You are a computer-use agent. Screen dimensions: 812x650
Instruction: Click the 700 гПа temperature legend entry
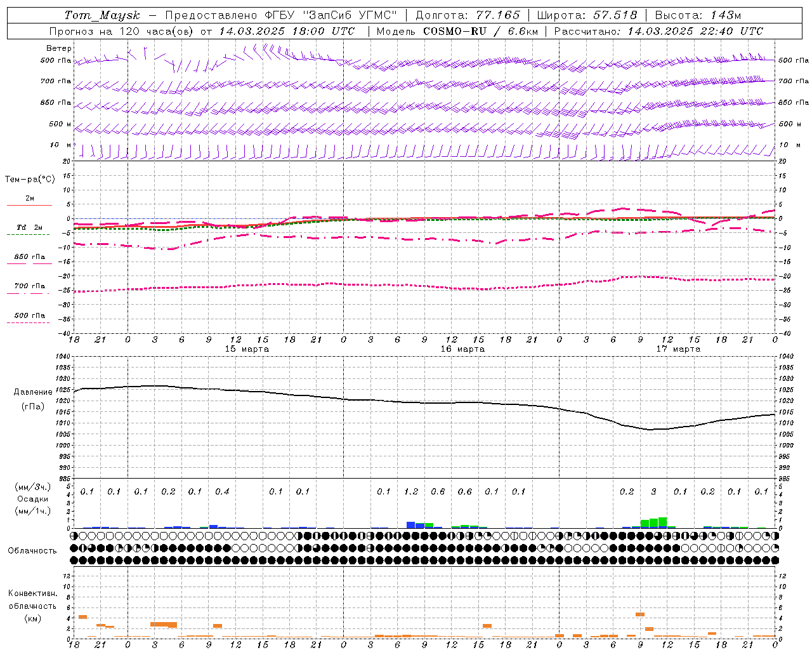[30, 286]
